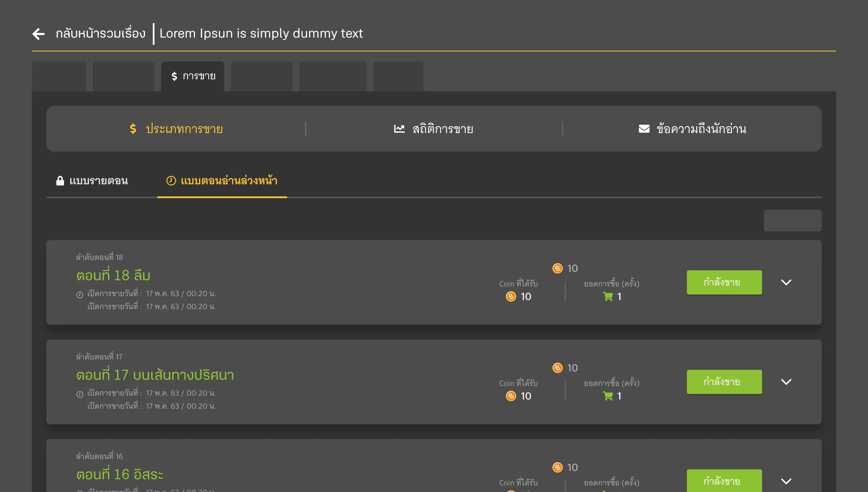Screen dimensions: 868x492
Task: Click the envelope icon for reader messages
Action: point(644,129)
